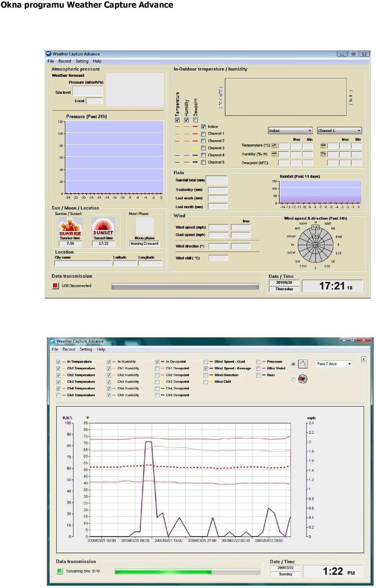Click the Longitude field
This screenshot has height=588, width=376.
pos(150,263)
